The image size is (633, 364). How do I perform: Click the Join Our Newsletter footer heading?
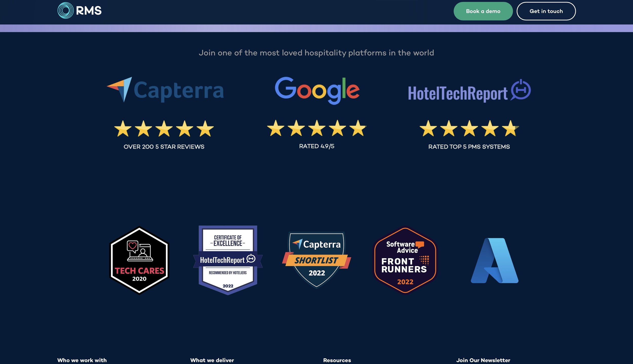coord(483,360)
